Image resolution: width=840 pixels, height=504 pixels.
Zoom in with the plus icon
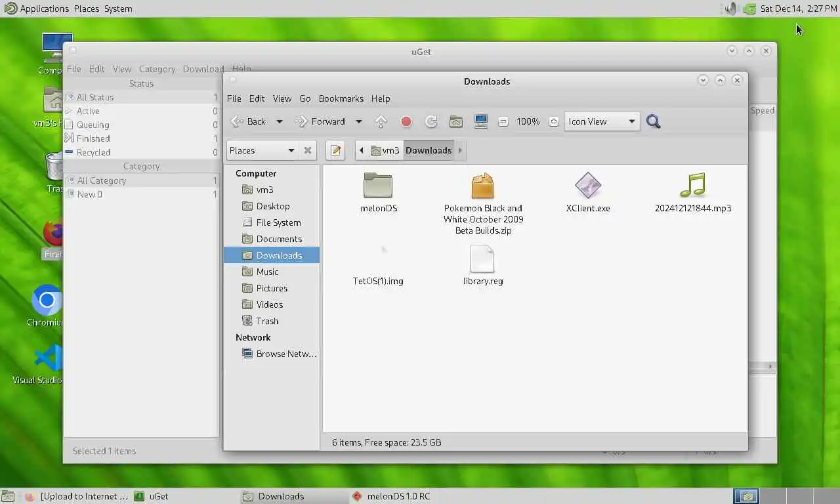(553, 121)
